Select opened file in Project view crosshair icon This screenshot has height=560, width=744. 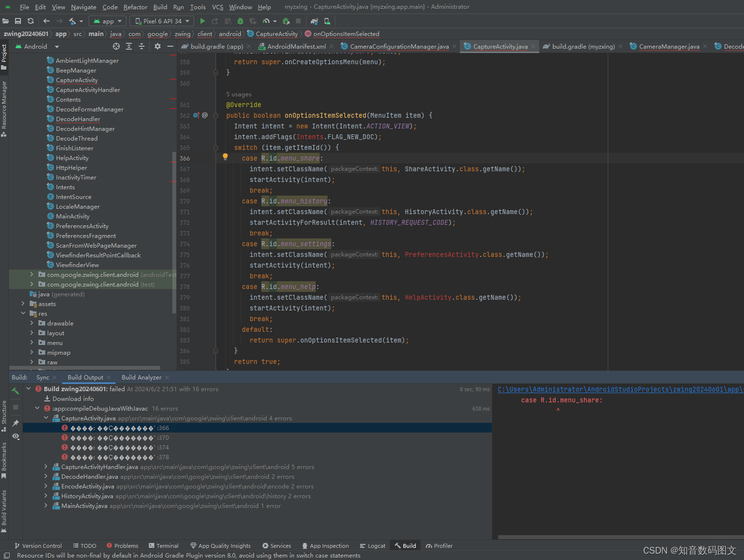[116, 46]
